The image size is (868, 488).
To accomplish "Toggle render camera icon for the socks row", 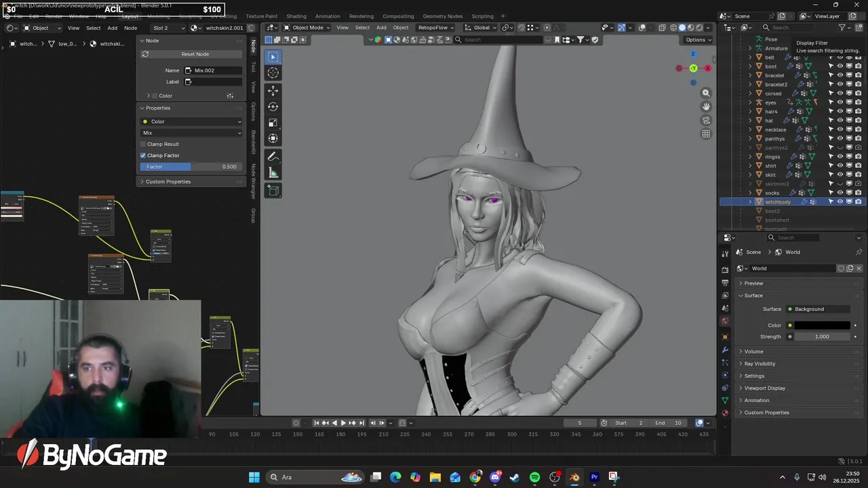I will pos(859,192).
